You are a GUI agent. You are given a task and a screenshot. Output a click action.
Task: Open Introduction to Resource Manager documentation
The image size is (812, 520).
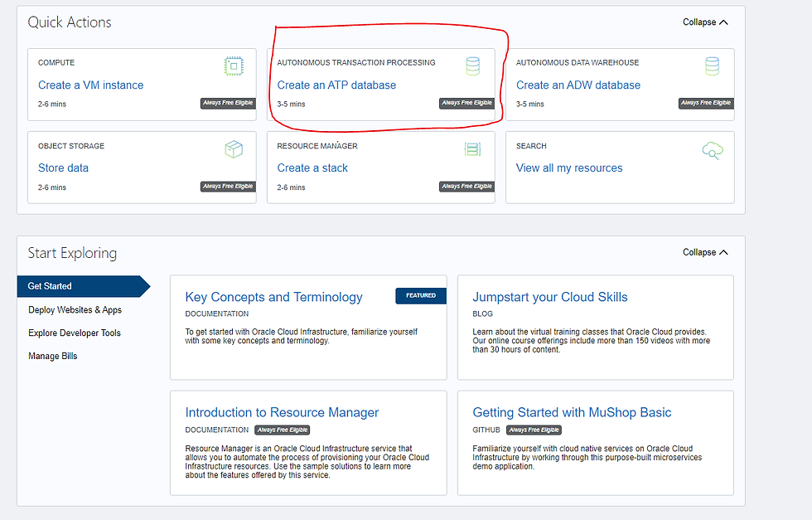click(x=282, y=413)
